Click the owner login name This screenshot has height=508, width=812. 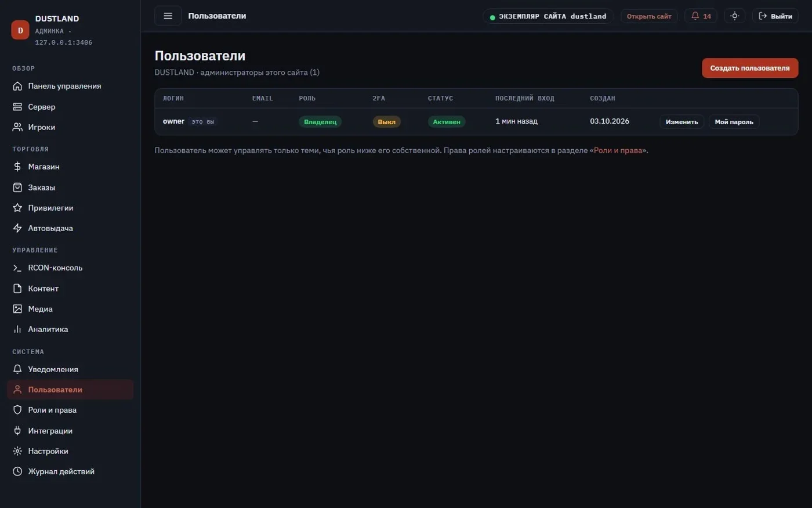pyautogui.click(x=173, y=121)
